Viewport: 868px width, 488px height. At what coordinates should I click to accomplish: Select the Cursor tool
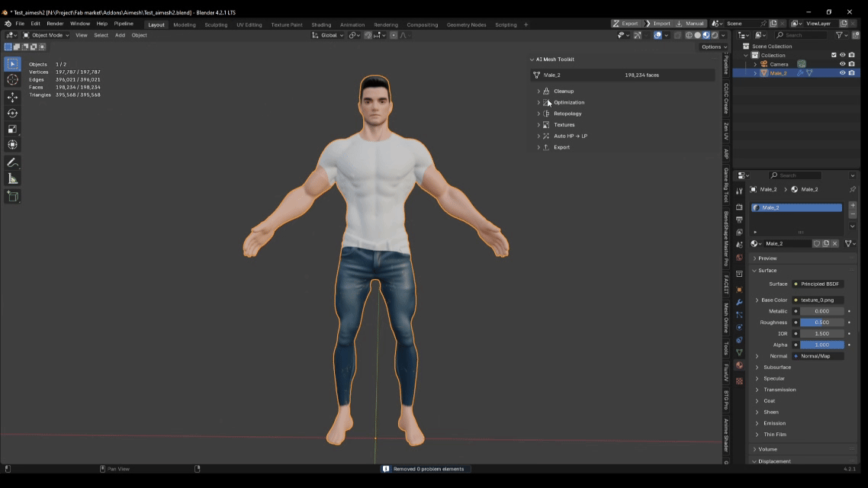pos(13,79)
